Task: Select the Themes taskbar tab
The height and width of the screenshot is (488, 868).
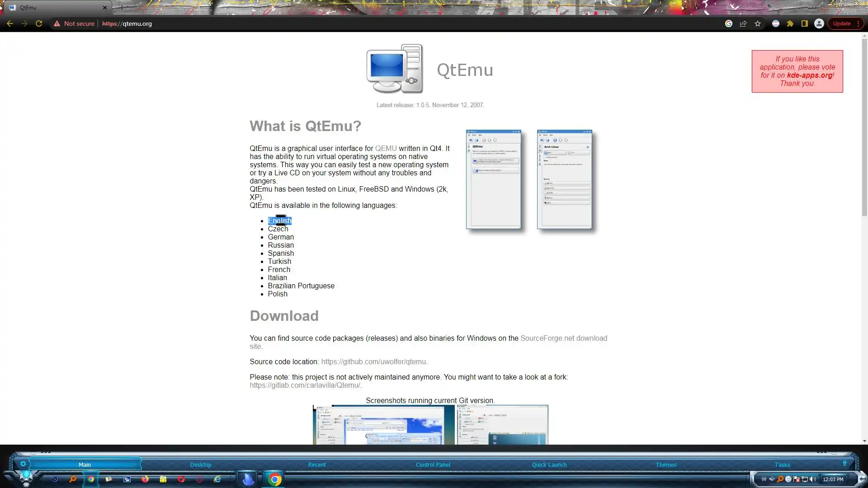Action: 666,465
